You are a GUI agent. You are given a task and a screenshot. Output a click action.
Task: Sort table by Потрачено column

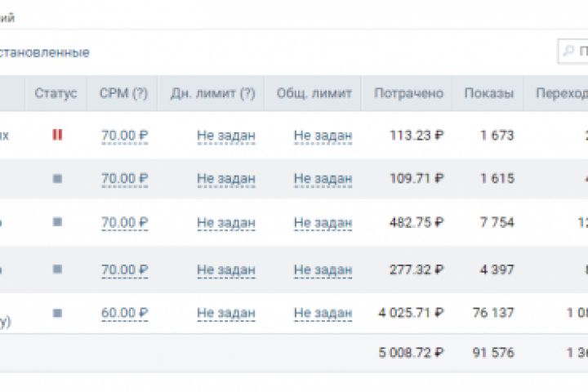(x=408, y=93)
